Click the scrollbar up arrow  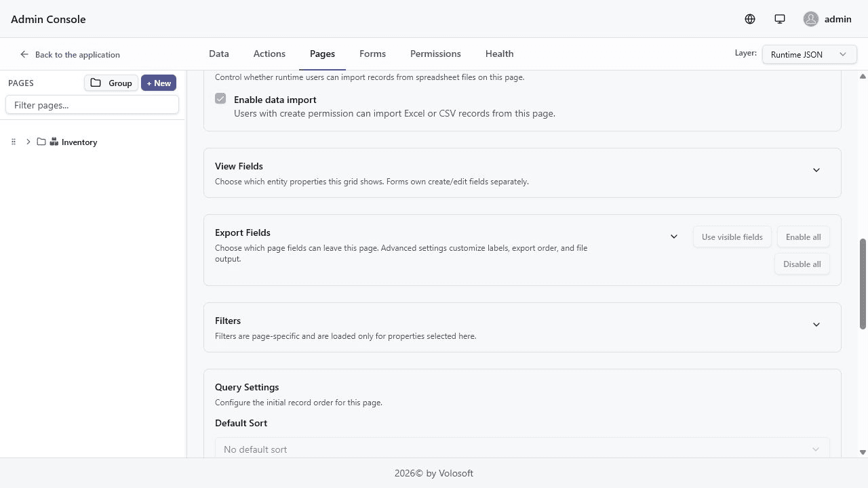pos(863,76)
